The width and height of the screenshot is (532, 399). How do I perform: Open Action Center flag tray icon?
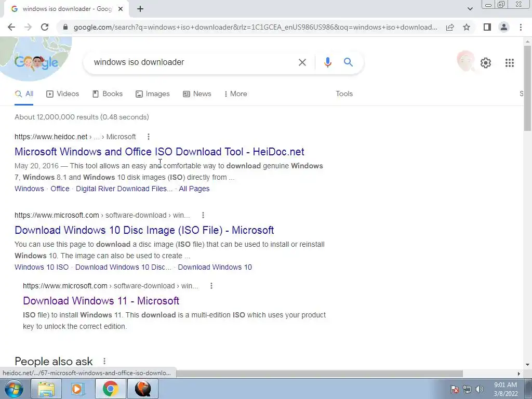tap(455, 389)
